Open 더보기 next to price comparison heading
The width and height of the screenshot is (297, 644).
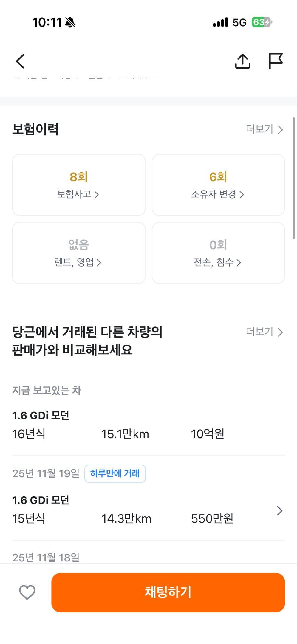264,332
